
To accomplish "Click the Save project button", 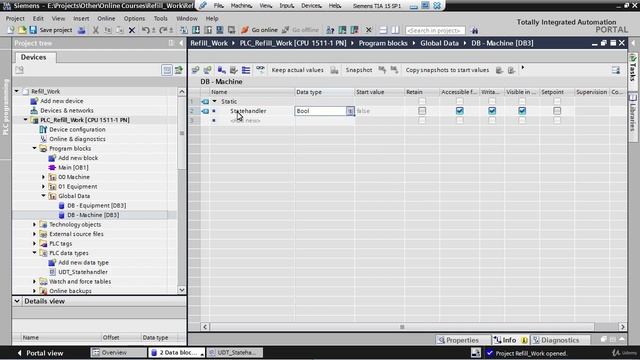I will (x=51, y=30).
